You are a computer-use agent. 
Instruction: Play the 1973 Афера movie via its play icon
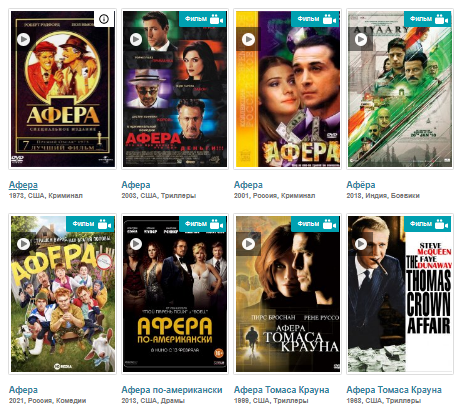pos(23,39)
